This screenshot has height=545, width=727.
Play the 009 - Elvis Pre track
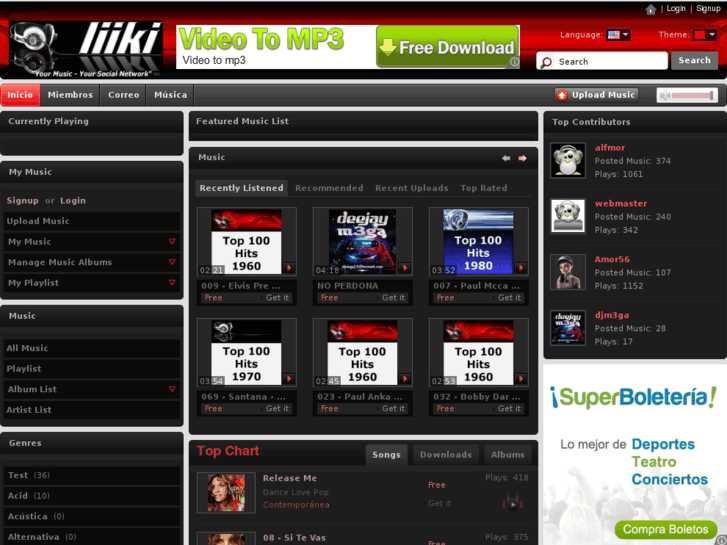click(x=289, y=268)
